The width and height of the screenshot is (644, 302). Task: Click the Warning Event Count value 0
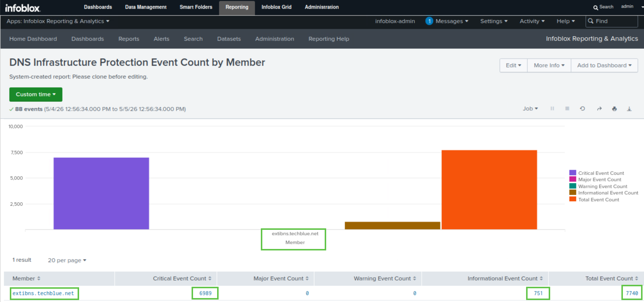click(415, 293)
